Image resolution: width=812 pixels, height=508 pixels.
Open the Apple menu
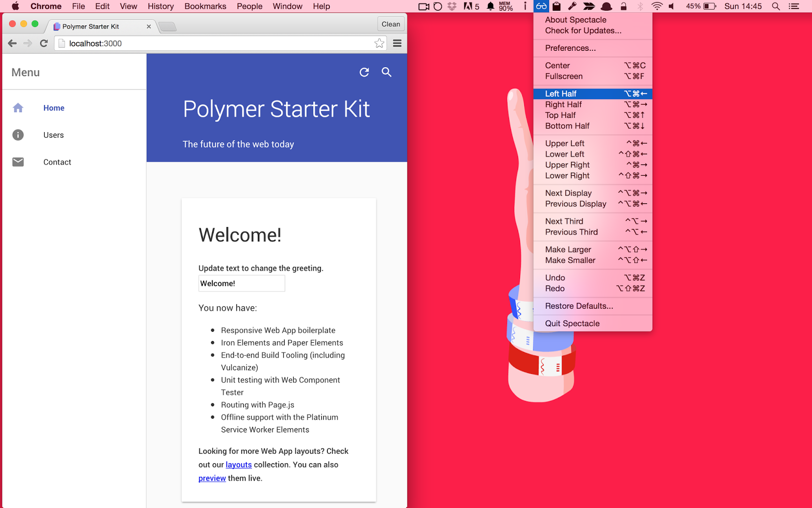pyautogui.click(x=15, y=6)
